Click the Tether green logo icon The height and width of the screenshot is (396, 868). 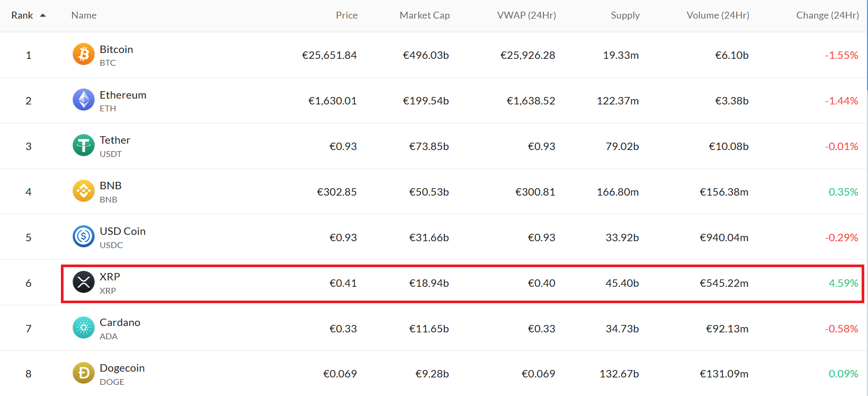tap(83, 146)
